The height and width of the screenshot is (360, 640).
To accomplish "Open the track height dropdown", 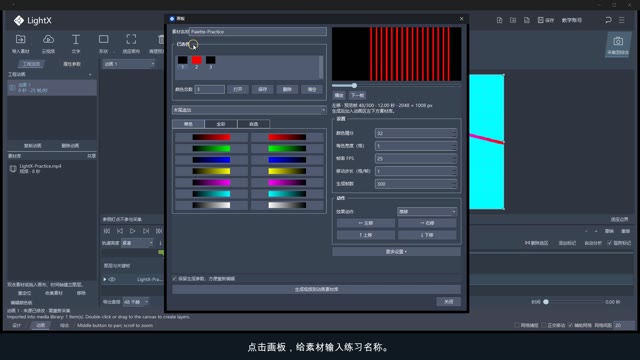I will [x=137, y=243].
